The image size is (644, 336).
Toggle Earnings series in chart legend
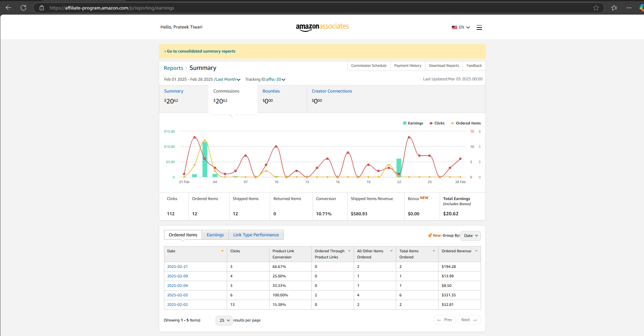pyautogui.click(x=413, y=123)
